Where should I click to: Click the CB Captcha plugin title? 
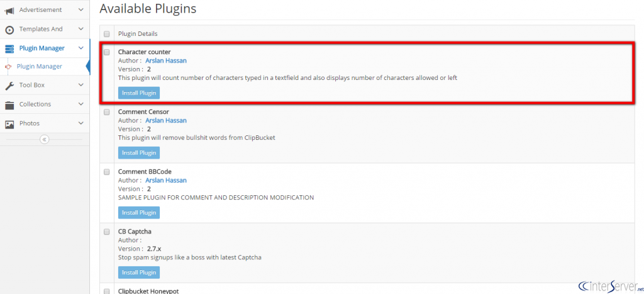(x=135, y=232)
